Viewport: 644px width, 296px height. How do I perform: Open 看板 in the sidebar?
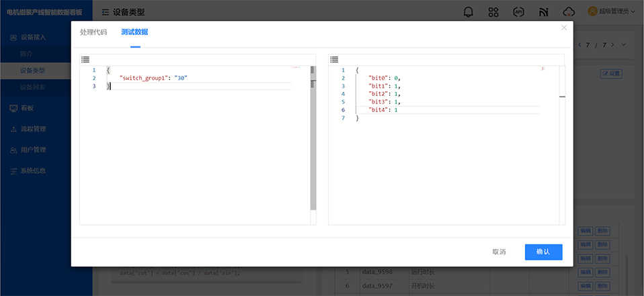[27, 108]
